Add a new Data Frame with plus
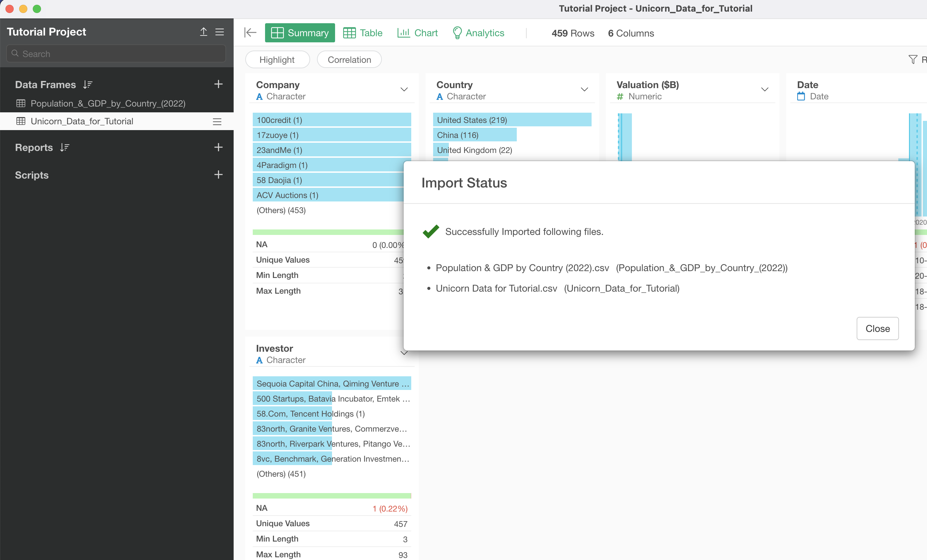This screenshot has width=927, height=560. 218,84
